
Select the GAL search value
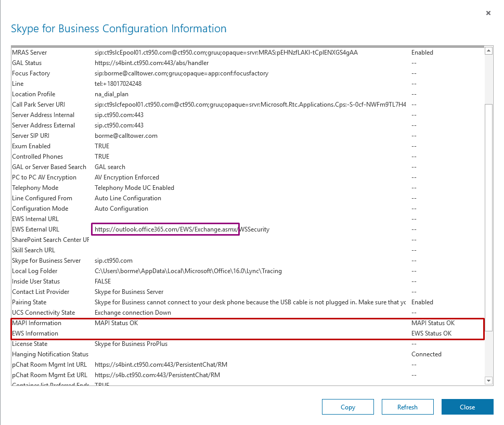click(110, 167)
